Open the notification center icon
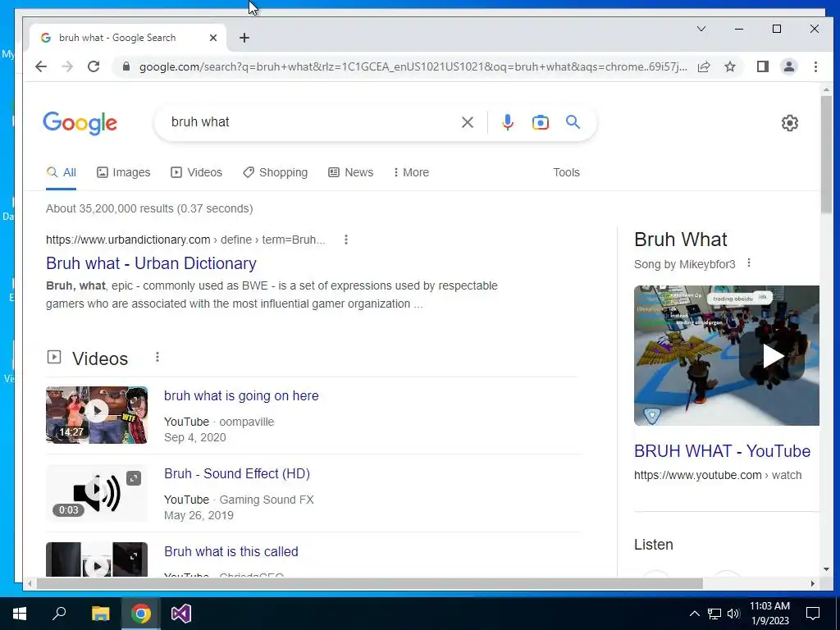 (813, 614)
